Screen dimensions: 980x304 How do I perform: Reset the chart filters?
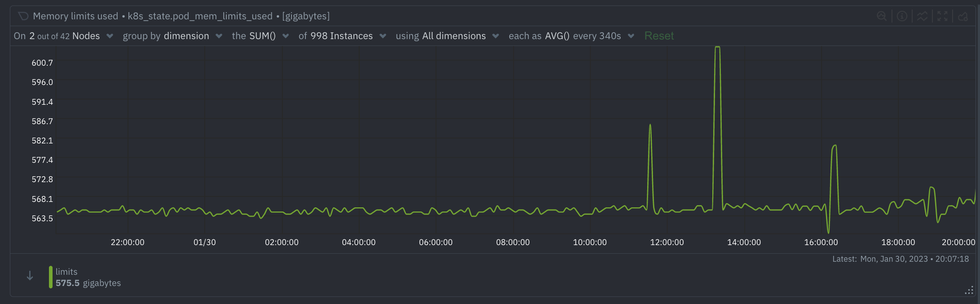click(659, 36)
